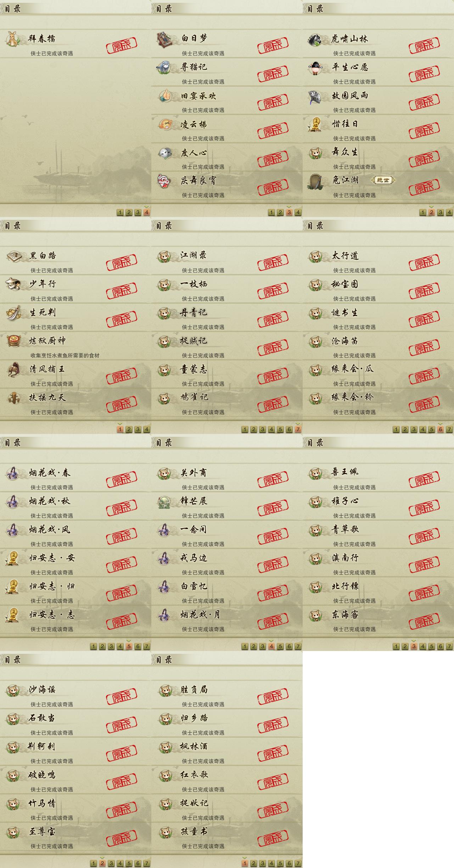The image size is (454, 868).
Task: Open the hotpot icon beside 炼狱厨神
Action: 13,341
